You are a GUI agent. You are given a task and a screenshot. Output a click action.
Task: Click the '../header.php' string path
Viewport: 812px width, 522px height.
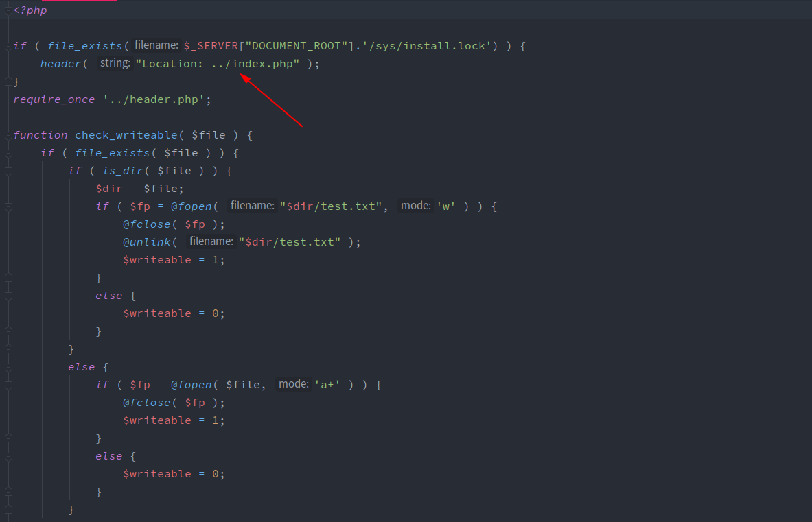[x=154, y=99]
